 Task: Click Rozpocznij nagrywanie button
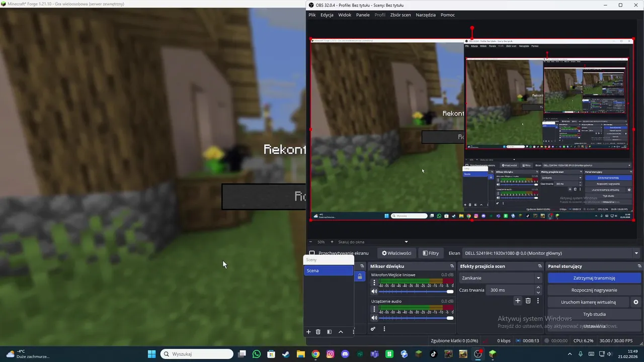click(x=594, y=290)
